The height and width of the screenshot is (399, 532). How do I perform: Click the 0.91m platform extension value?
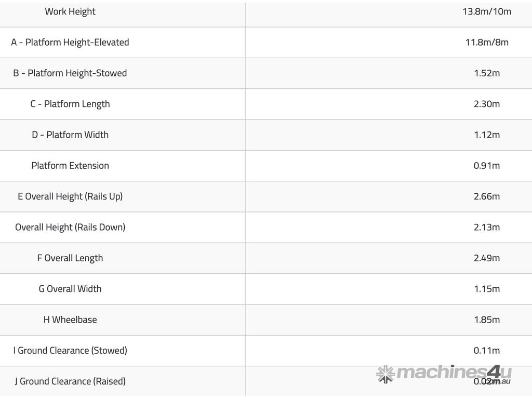pos(487,166)
